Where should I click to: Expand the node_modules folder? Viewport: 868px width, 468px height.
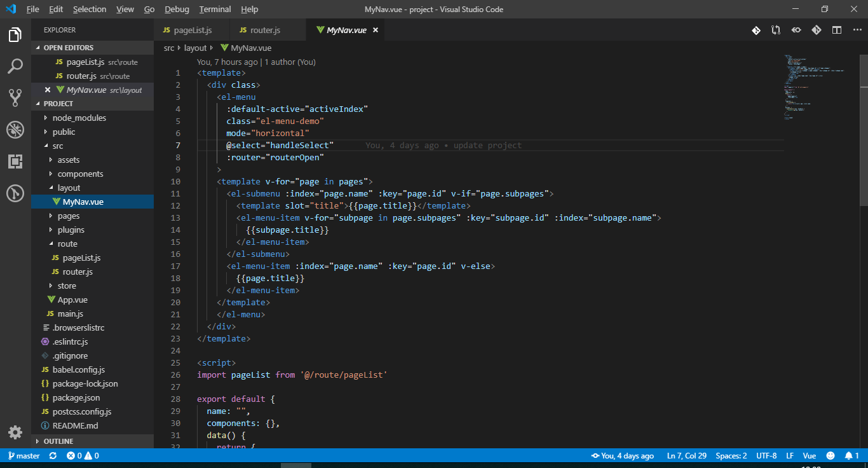[45, 118]
